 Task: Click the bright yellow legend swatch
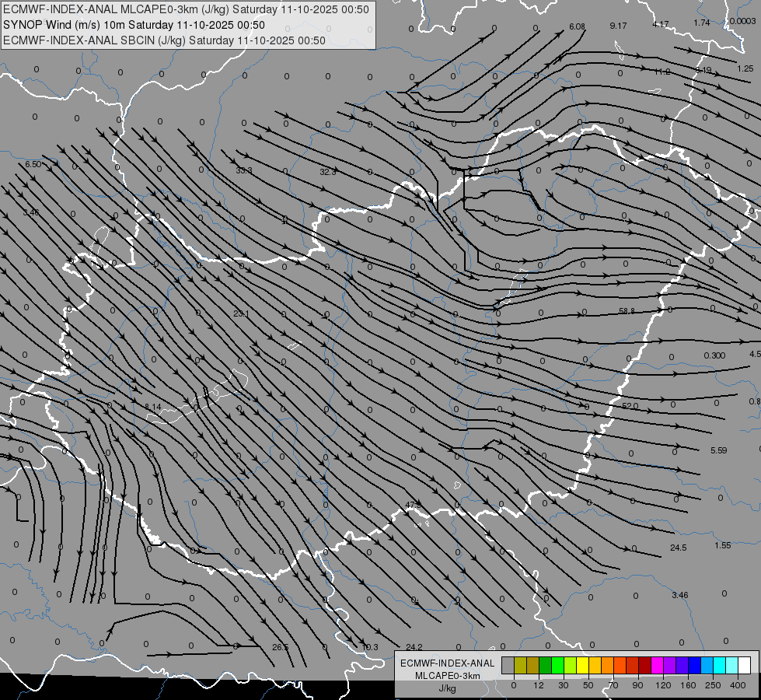pyautogui.click(x=583, y=665)
